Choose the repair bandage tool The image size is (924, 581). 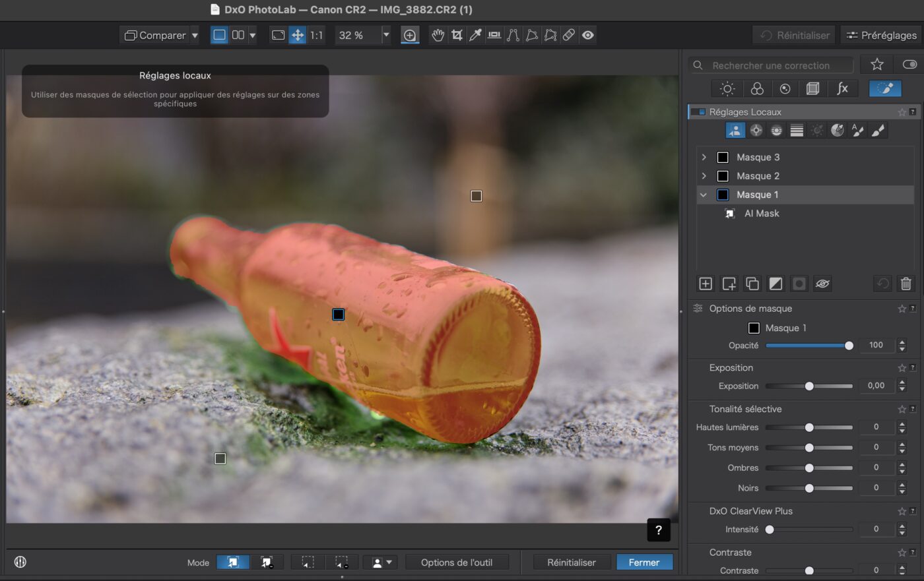[569, 35]
